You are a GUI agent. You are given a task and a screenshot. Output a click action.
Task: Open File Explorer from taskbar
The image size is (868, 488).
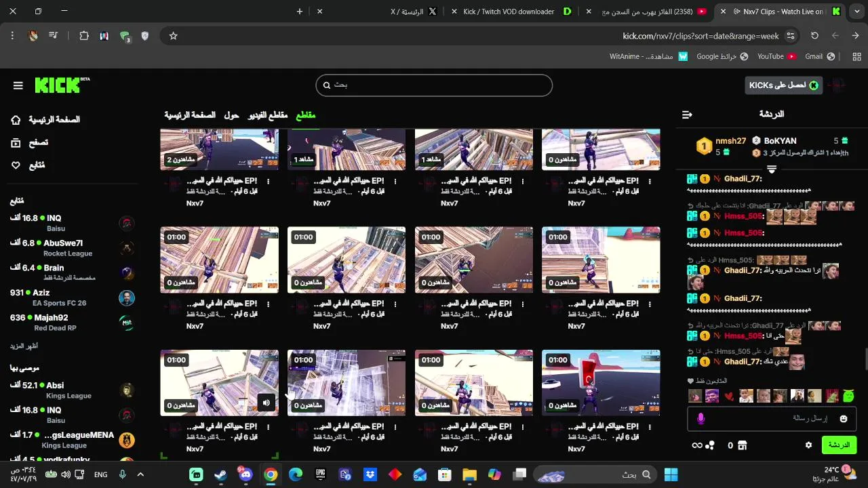tap(469, 474)
